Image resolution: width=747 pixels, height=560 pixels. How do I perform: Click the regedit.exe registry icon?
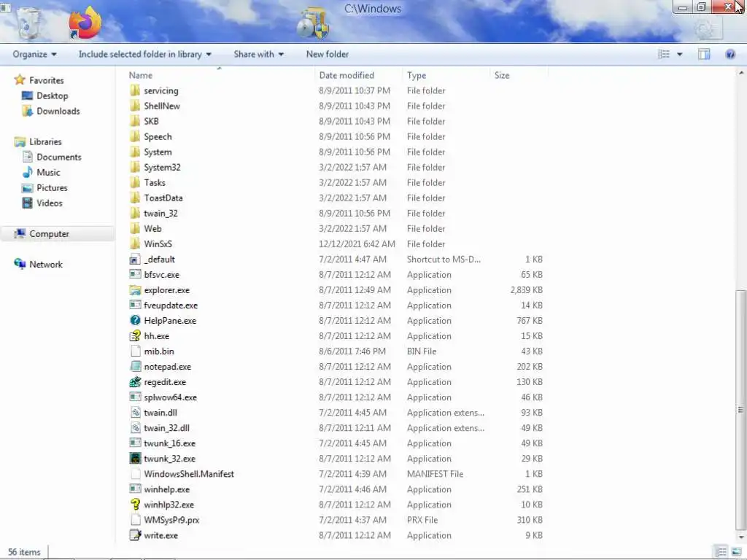tap(135, 382)
